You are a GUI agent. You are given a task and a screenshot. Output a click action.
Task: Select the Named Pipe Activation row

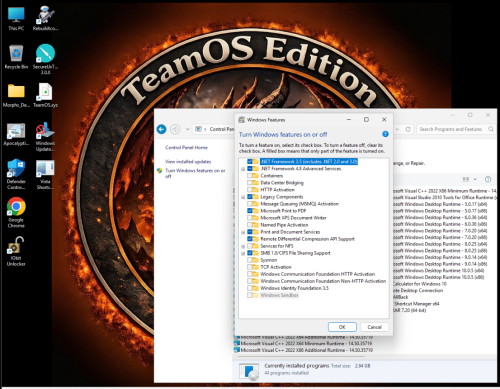284,225
